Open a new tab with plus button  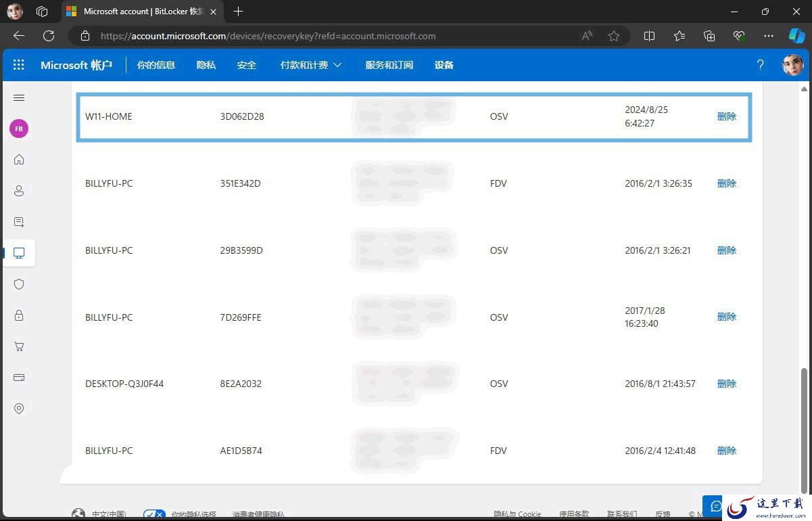(x=238, y=12)
